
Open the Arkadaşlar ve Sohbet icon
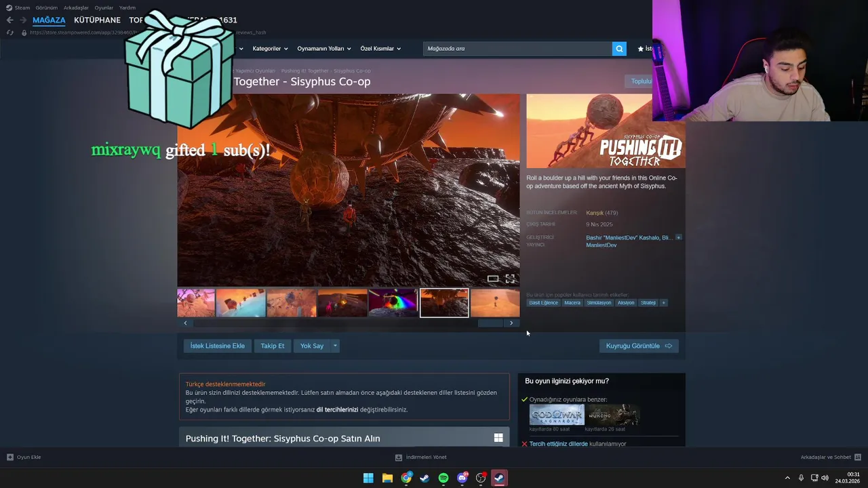click(x=858, y=457)
